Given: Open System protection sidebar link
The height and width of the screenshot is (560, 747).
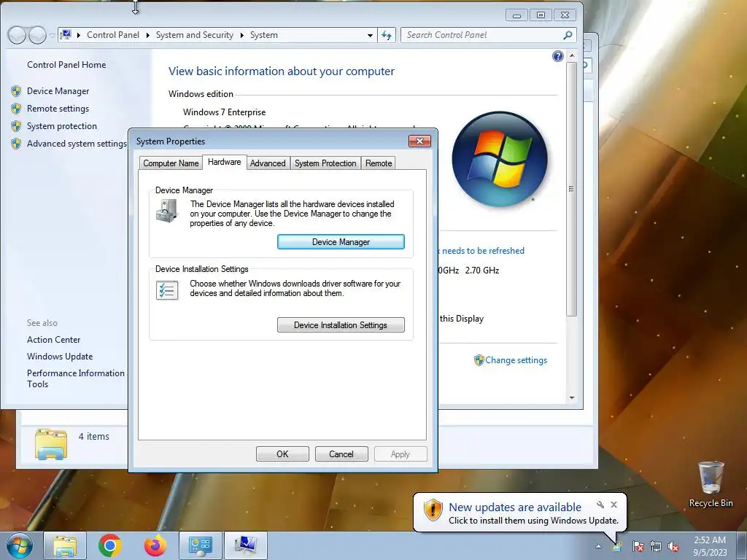Looking at the screenshot, I should pyautogui.click(x=62, y=126).
